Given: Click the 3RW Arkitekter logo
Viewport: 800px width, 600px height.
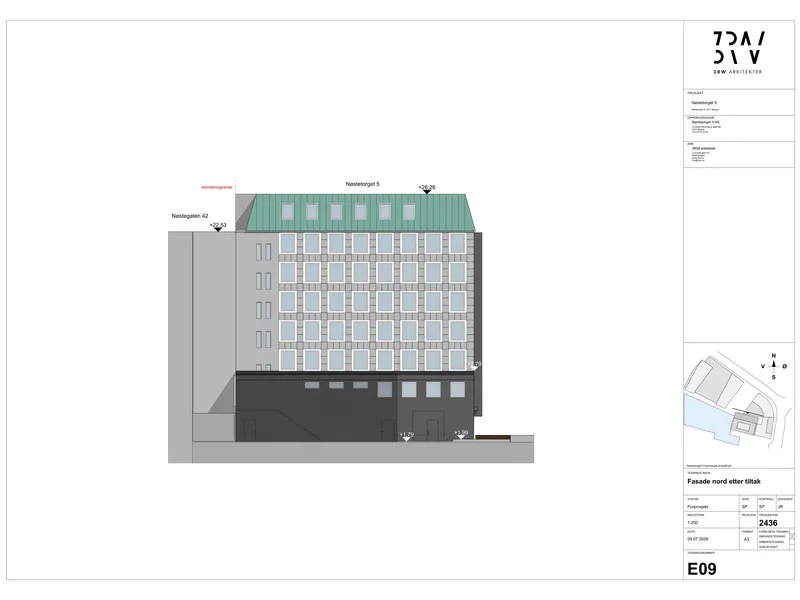Looking at the screenshot, I should coord(738,53).
